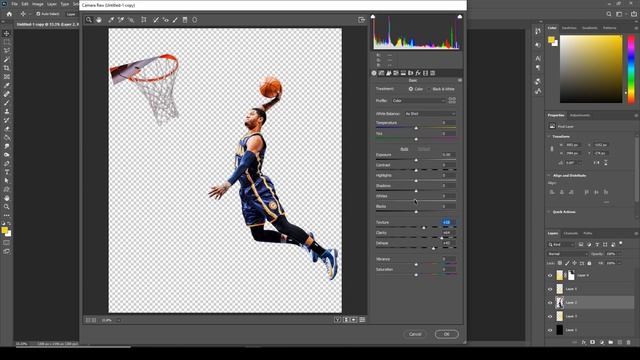
Task: Select the Eyedropper tool in Photoshop
Action: pyautogui.click(x=7, y=85)
